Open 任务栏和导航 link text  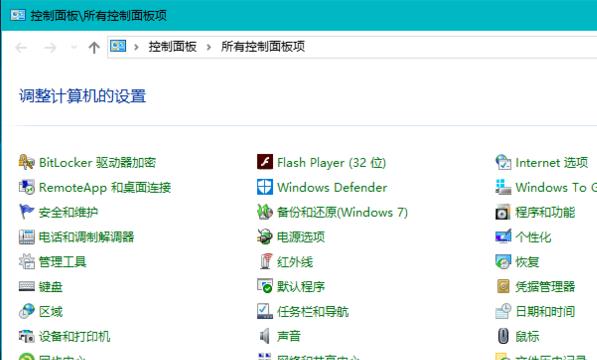pos(313,312)
